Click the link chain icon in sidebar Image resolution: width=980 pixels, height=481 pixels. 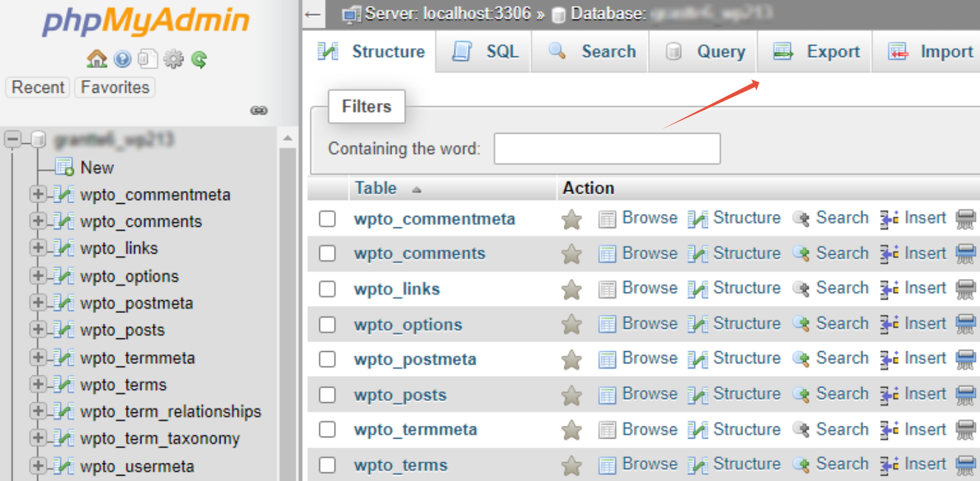pos(259,110)
